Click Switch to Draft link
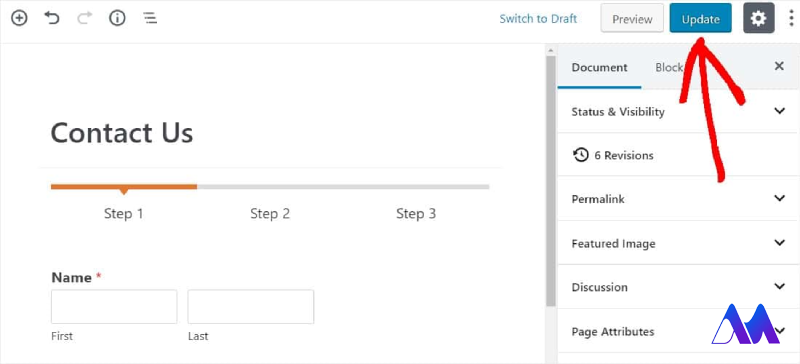 538,19
